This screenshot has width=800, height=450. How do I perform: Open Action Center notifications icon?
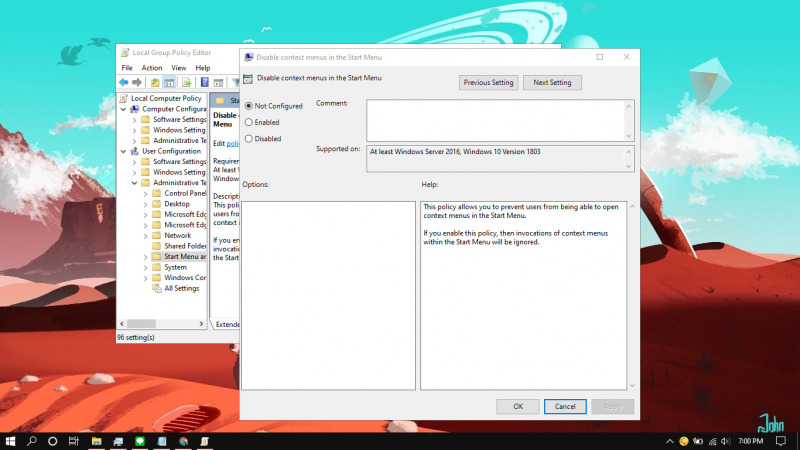[781, 441]
